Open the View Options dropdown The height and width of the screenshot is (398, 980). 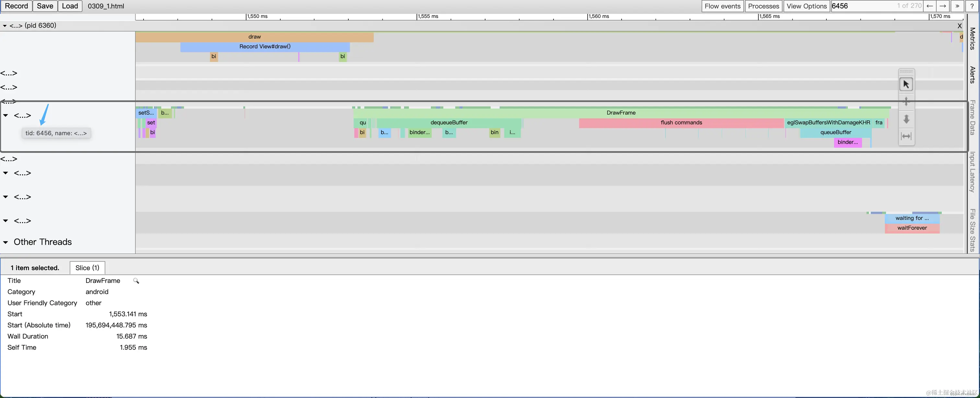click(x=807, y=6)
